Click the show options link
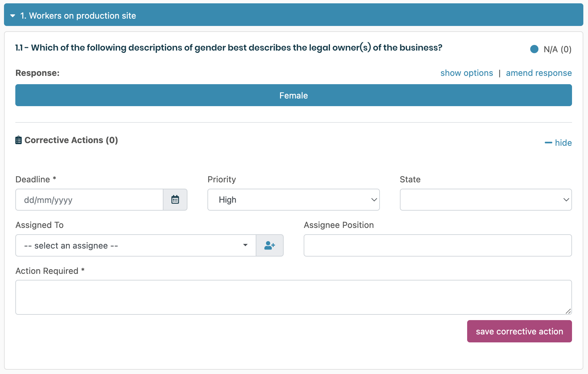Screen dimensions: 588x374 pyautogui.click(x=466, y=73)
